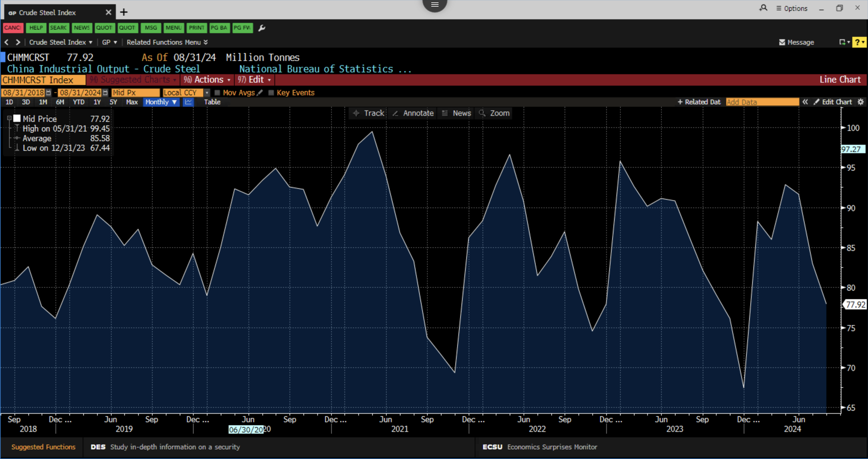Select the YTD range tab

pyautogui.click(x=78, y=102)
